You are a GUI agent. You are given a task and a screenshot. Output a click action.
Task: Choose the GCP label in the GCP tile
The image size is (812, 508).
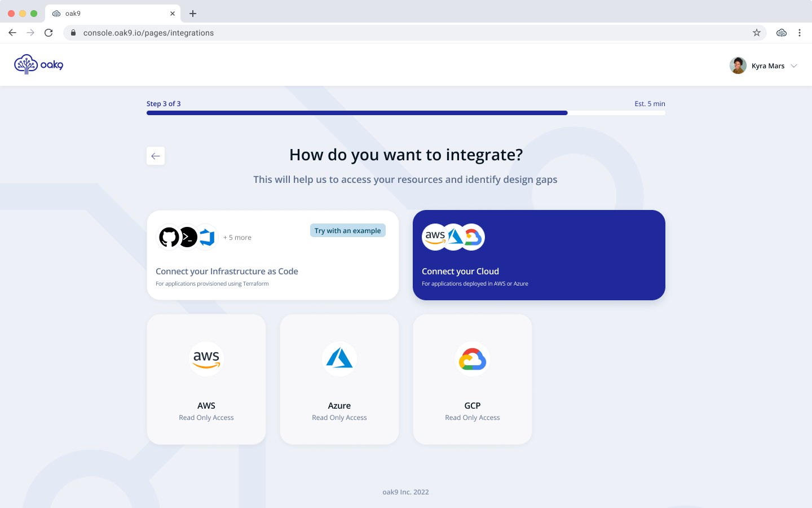(x=473, y=406)
